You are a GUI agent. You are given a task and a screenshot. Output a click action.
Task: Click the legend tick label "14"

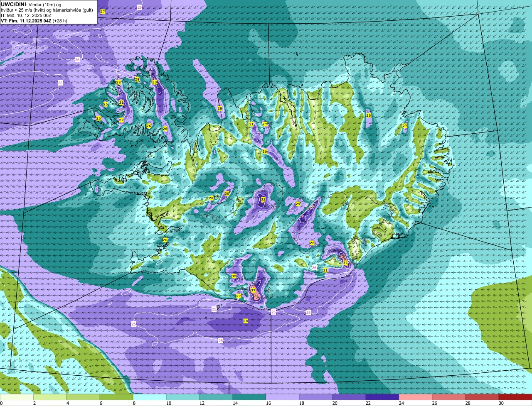coord(235,403)
